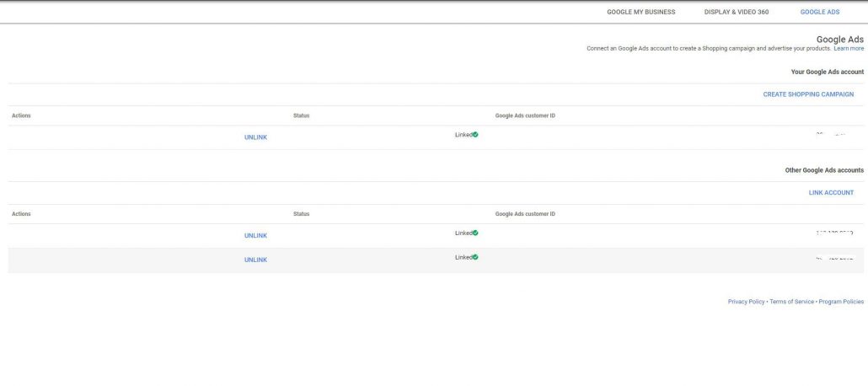868x386 pixels.
Task: Open the Program Policies link
Action: (x=841, y=302)
